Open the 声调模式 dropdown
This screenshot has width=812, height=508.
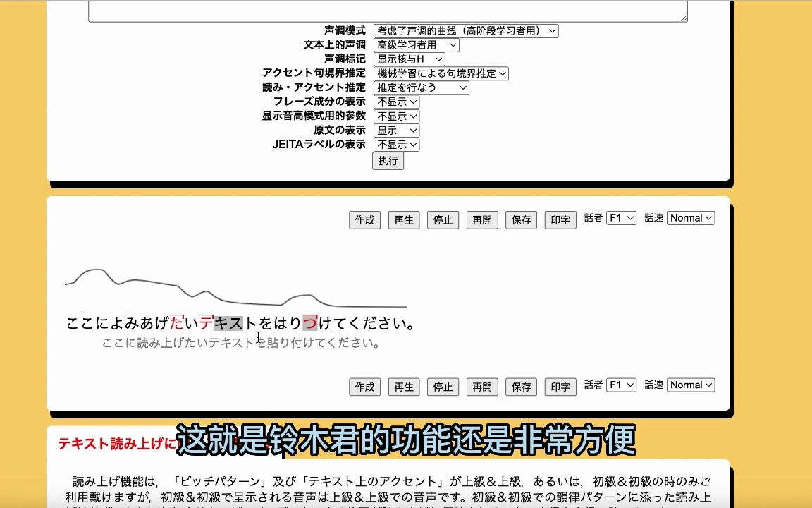tap(465, 31)
